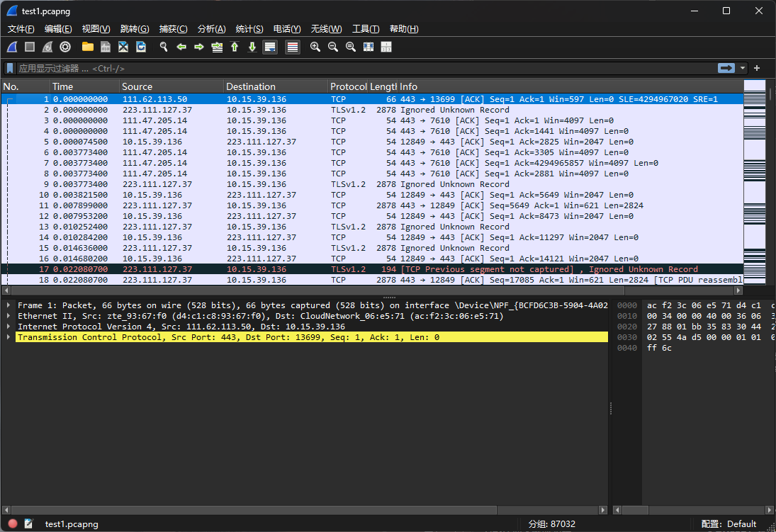Toggle packet colorization button
The width and height of the screenshot is (776, 532).
coord(293,47)
